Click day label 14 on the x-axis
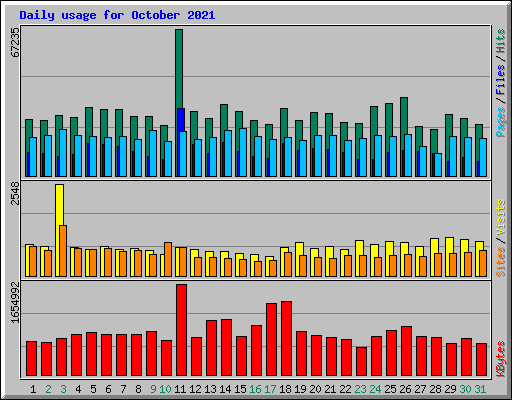The image size is (512, 400). tap(225, 389)
